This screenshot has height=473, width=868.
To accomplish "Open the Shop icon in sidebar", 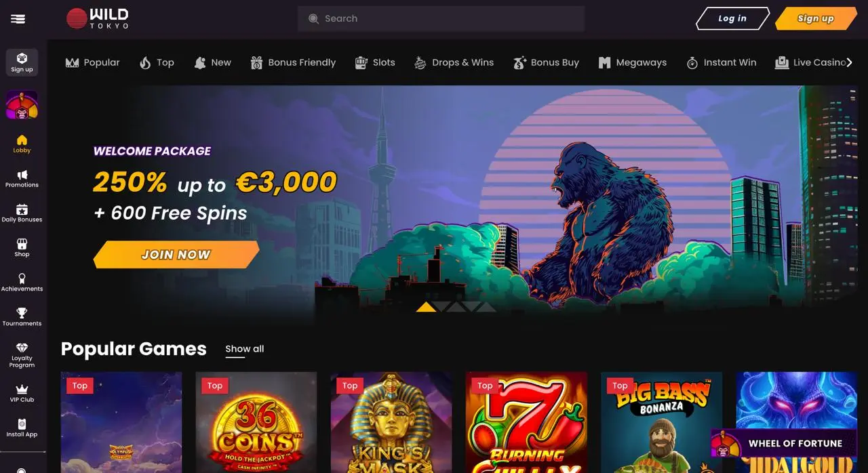I will 22,244.
